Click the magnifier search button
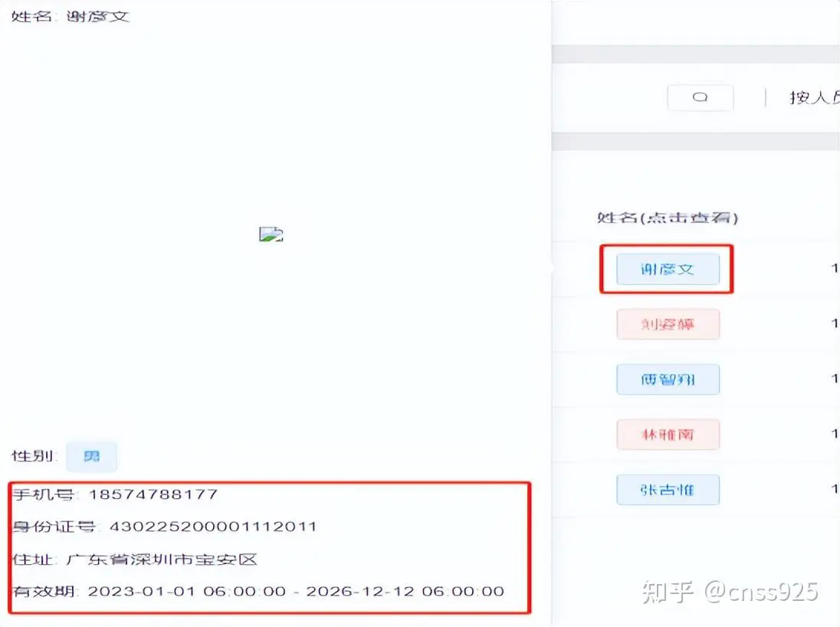 tap(701, 97)
